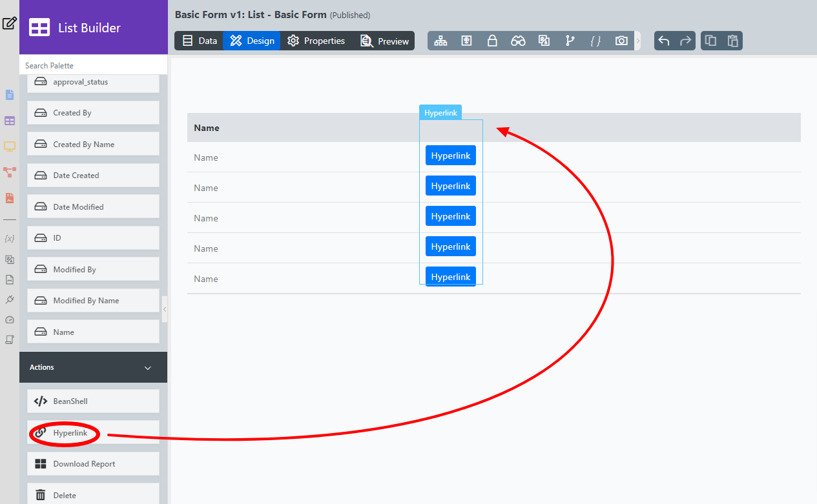This screenshot has height=504, width=817.
Task: Open the Process Builder flow icon in sidebar
Action: click(10, 172)
